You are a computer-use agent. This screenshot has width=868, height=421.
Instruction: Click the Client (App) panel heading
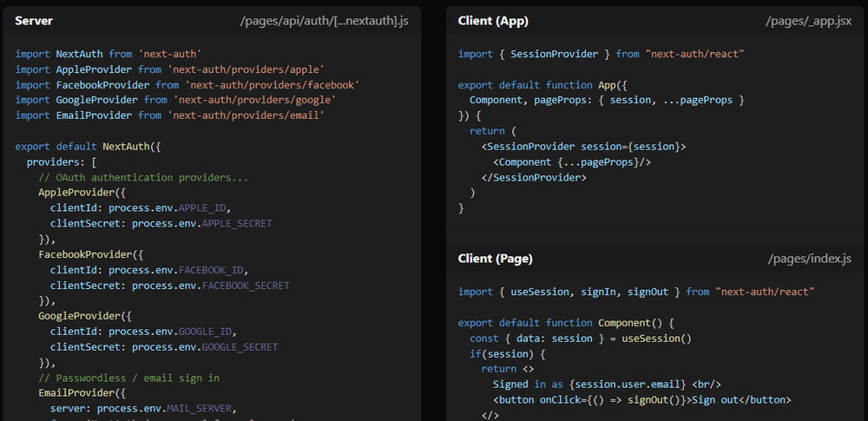click(493, 21)
